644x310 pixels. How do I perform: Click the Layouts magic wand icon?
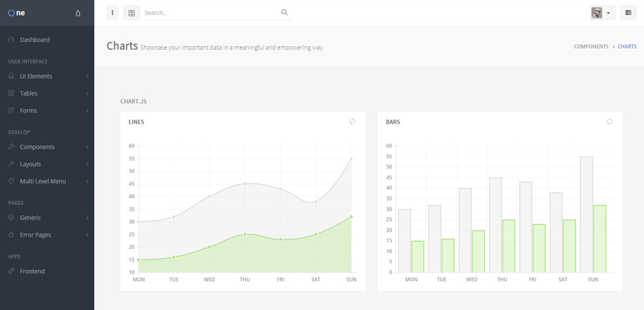(x=12, y=164)
